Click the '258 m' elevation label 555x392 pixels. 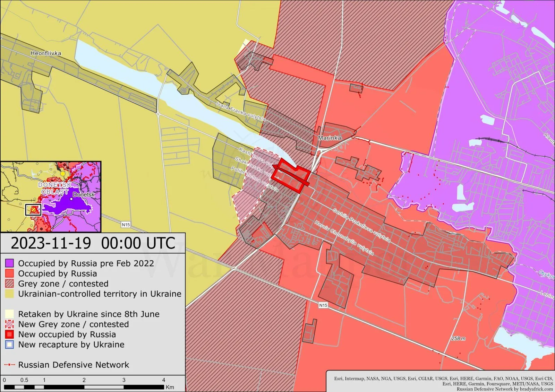458,338
